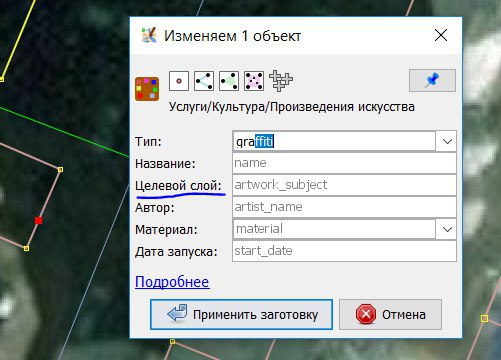Viewport: 501px width, 360px height.
Task: Close the Изменяем 1 объект dialog
Action: click(441, 35)
